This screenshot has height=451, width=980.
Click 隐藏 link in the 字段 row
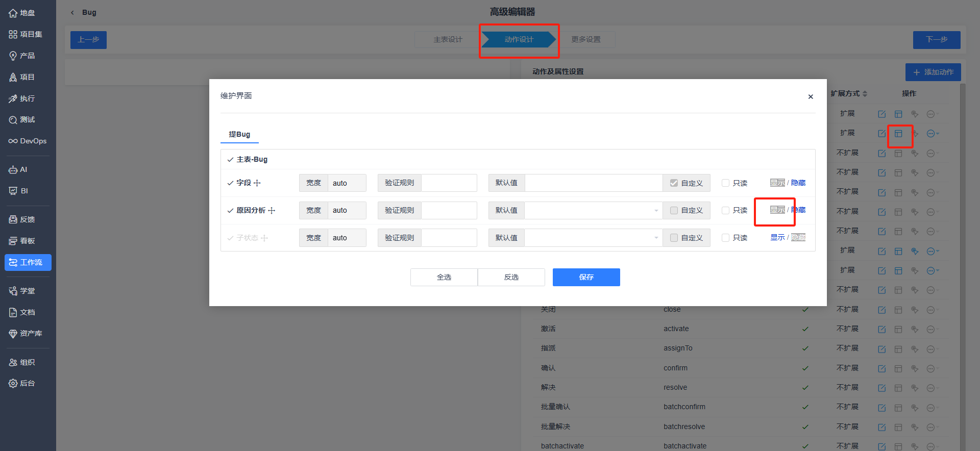pyautogui.click(x=798, y=183)
